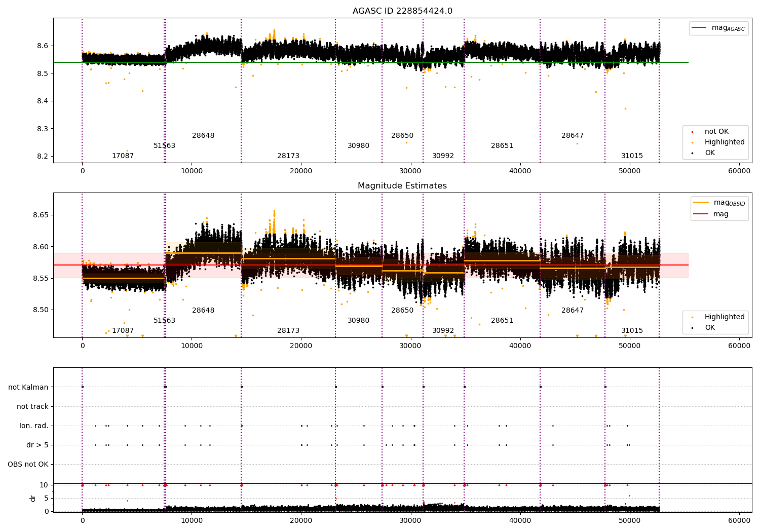Click OBSID label 28647 in Magnitude Estimates plot

[573, 311]
